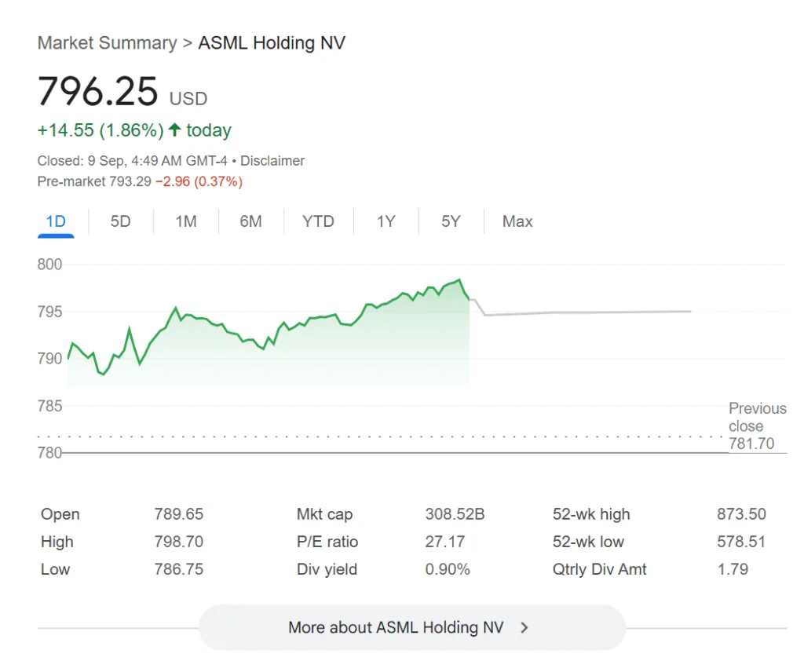Click the green price line peak on chart

[x=459, y=280]
